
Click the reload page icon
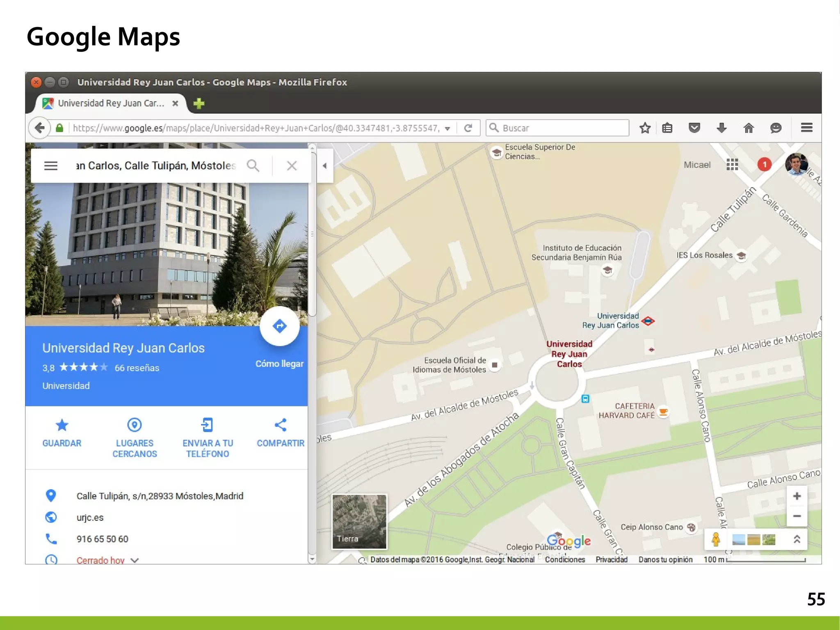tap(468, 128)
